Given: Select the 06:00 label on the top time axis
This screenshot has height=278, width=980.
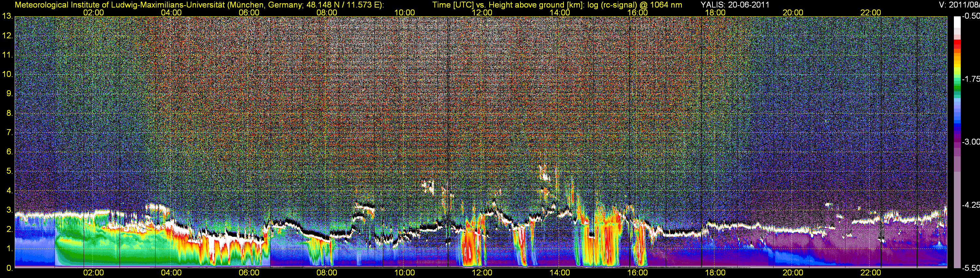Looking at the screenshot, I should tap(249, 12).
